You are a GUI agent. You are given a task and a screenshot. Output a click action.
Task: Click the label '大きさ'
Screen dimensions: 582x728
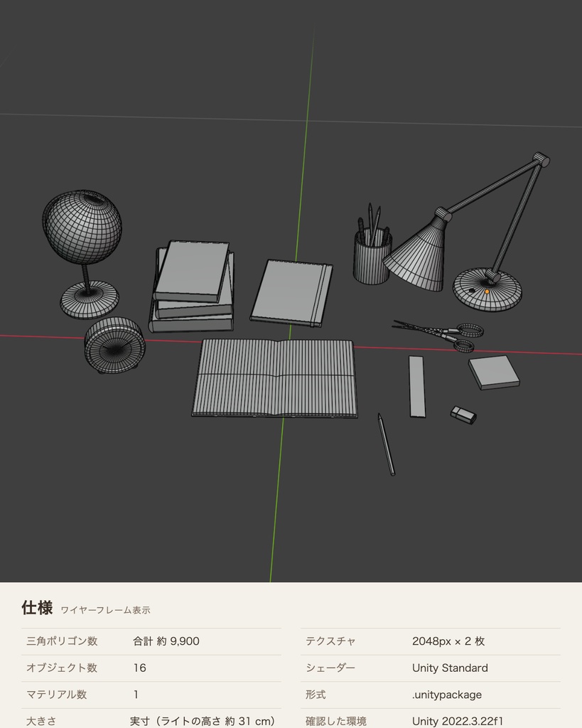pos(41,721)
